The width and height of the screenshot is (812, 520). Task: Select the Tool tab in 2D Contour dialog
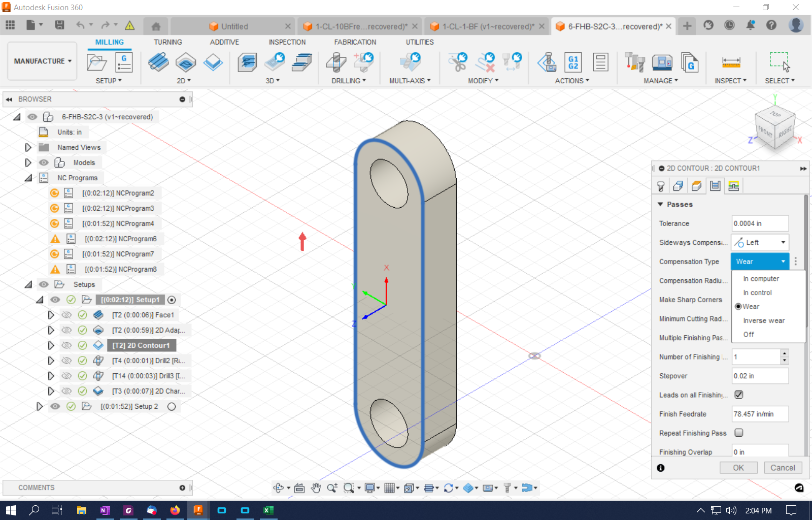(x=660, y=185)
